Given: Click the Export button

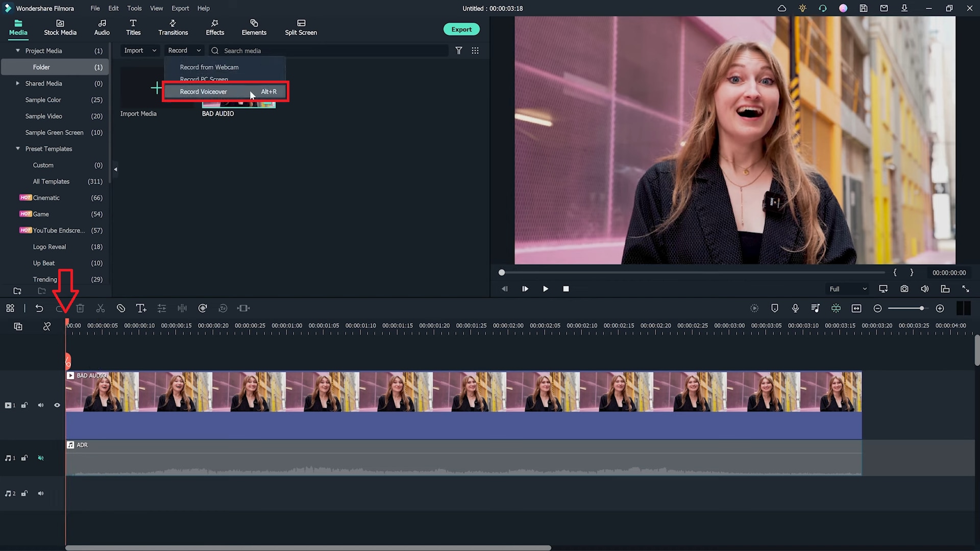Looking at the screenshot, I should click(462, 29).
